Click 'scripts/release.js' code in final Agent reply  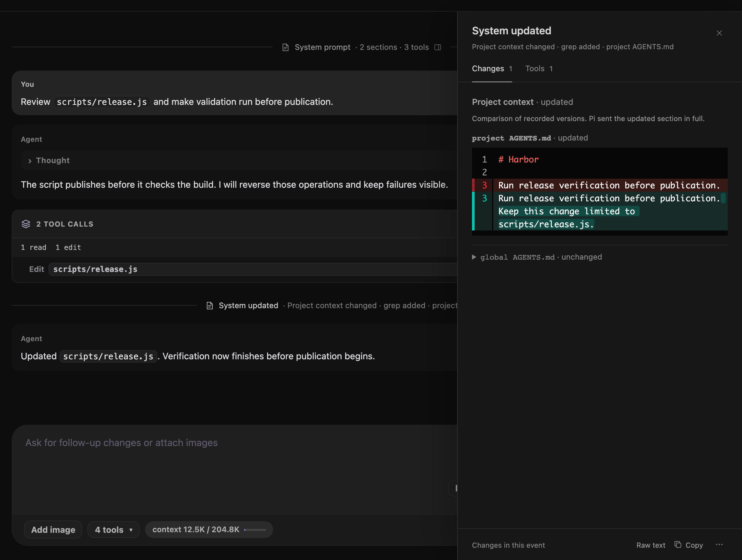pyautogui.click(x=108, y=356)
